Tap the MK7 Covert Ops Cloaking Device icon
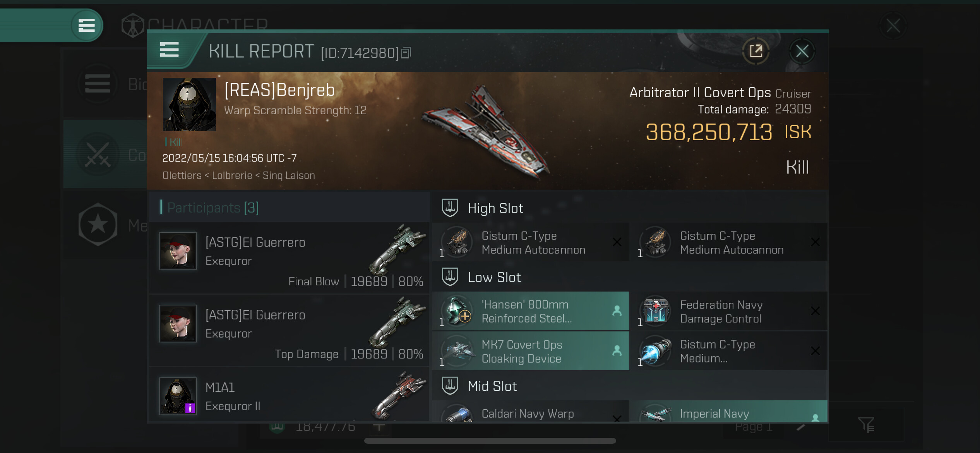 tap(457, 351)
